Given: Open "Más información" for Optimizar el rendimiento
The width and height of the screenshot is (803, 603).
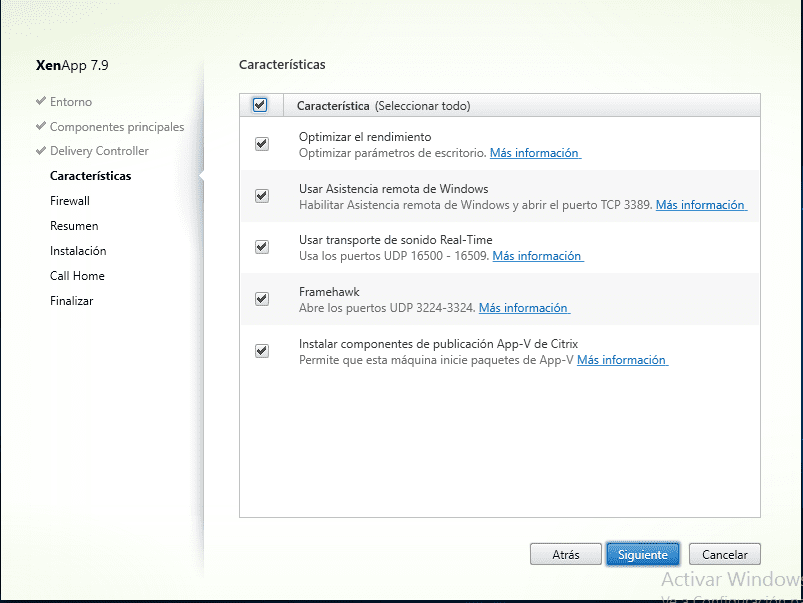Looking at the screenshot, I should [x=534, y=152].
